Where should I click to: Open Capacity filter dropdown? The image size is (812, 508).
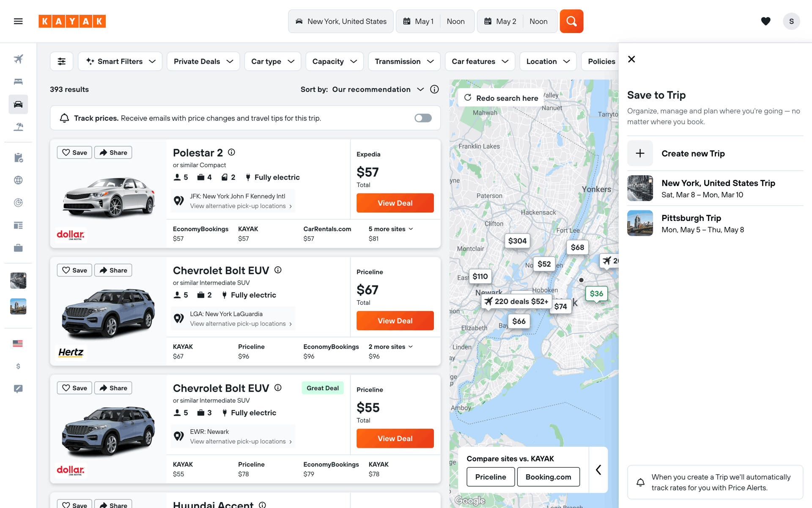[x=335, y=61]
